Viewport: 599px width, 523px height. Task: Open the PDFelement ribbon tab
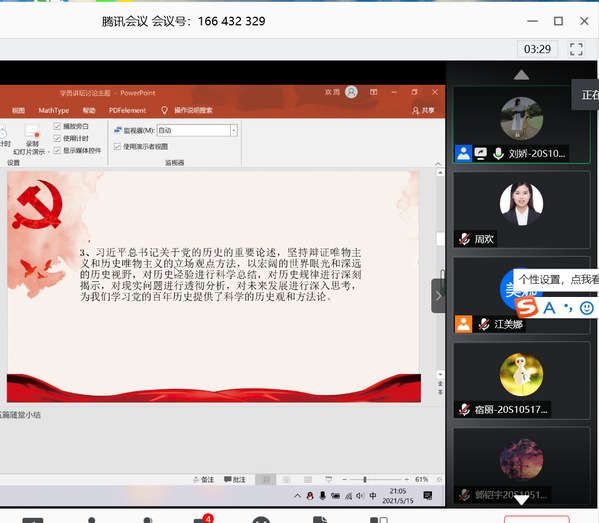coord(127,110)
